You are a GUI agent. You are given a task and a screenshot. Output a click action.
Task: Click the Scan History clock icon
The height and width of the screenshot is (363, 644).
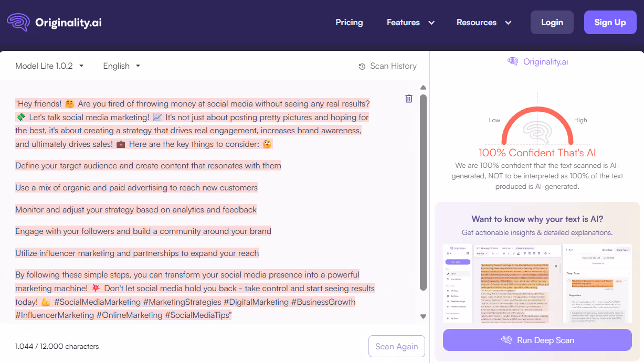(x=362, y=67)
